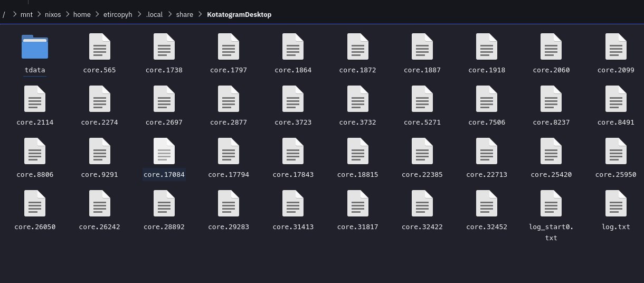Select the core.8237 file icon

coord(551,99)
